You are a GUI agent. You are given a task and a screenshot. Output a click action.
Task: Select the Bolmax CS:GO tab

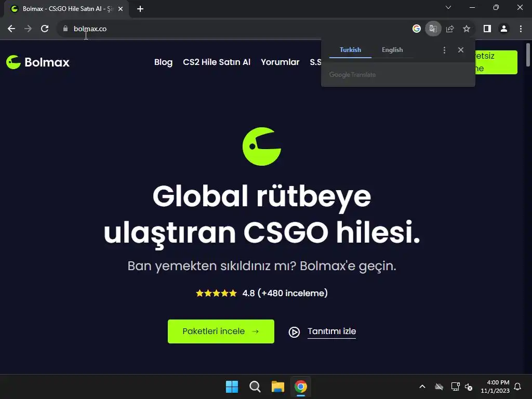pos(66,9)
